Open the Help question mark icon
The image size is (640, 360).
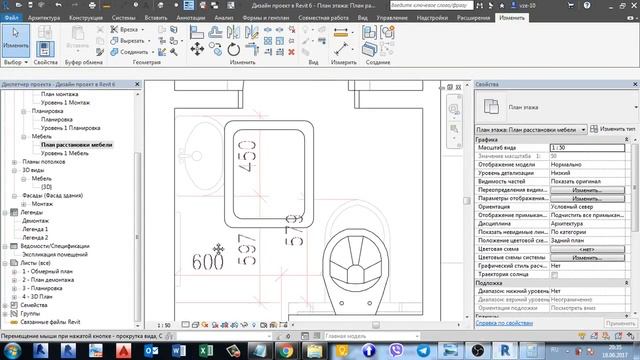(x=587, y=5)
